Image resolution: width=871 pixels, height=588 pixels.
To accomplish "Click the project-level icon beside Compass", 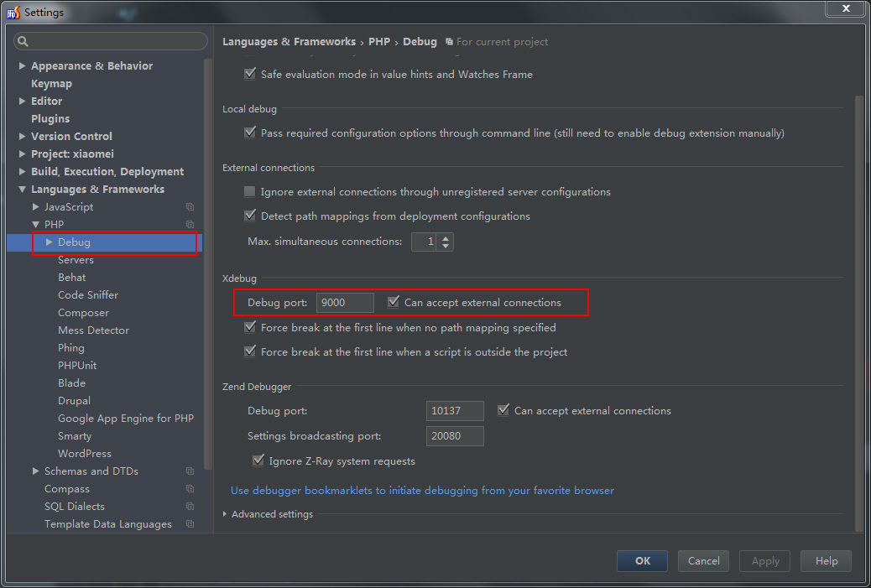I will pyautogui.click(x=190, y=489).
